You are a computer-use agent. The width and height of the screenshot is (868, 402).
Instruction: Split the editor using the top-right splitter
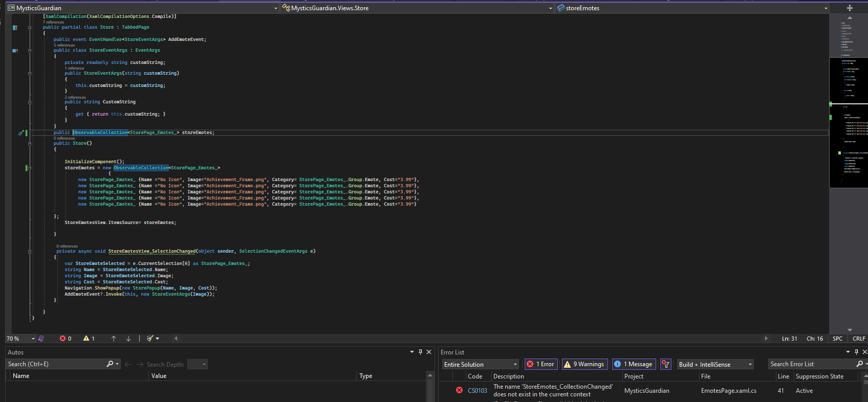pyautogui.click(x=850, y=8)
